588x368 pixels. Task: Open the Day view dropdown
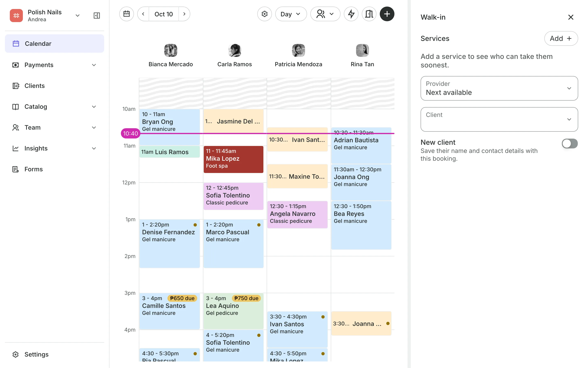pyautogui.click(x=291, y=14)
